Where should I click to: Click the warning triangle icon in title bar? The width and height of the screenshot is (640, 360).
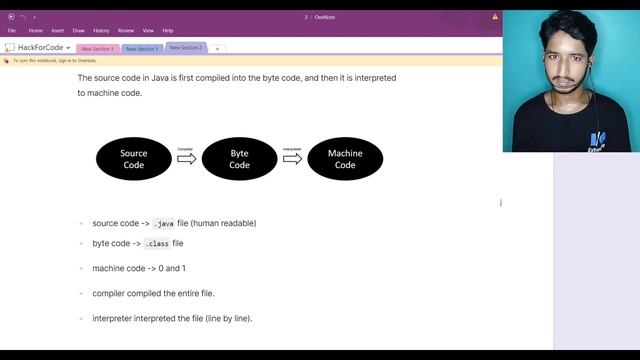pyautogui.click(x=495, y=17)
